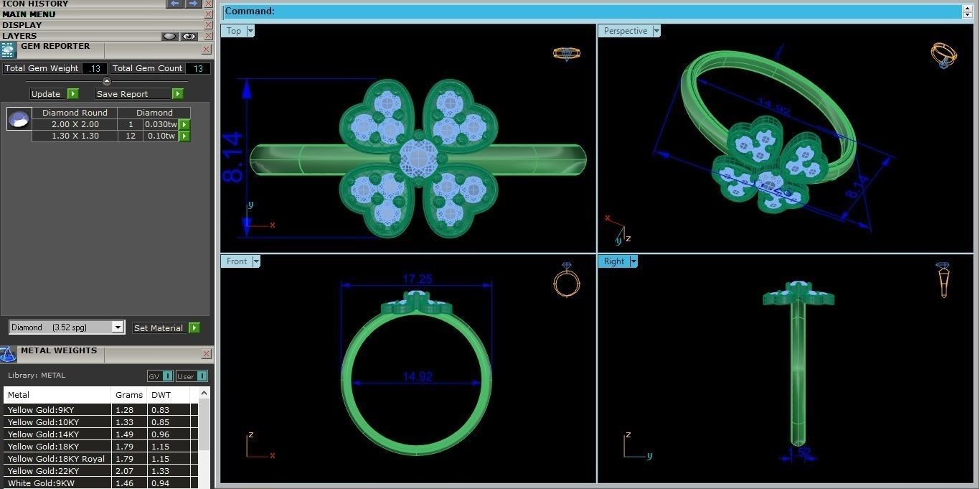This screenshot has width=980, height=489.
Task: Open the Top viewport dropdown arrow
Action: pos(250,31)
